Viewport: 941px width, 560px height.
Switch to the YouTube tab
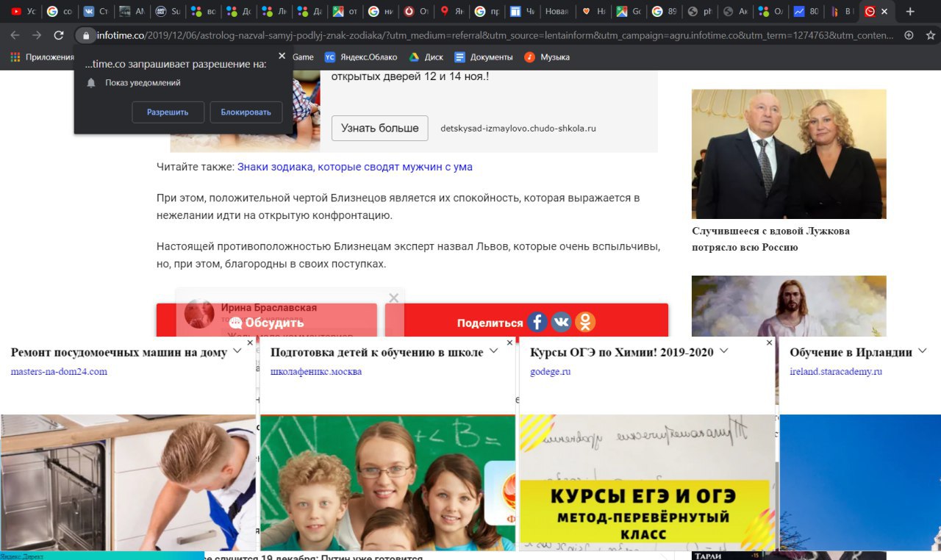[22, 12]
